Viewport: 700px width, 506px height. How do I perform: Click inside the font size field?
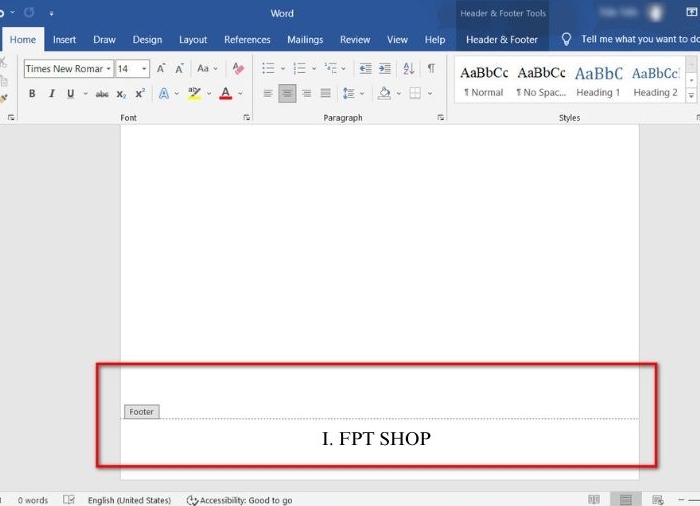click(x=128, y=69)
